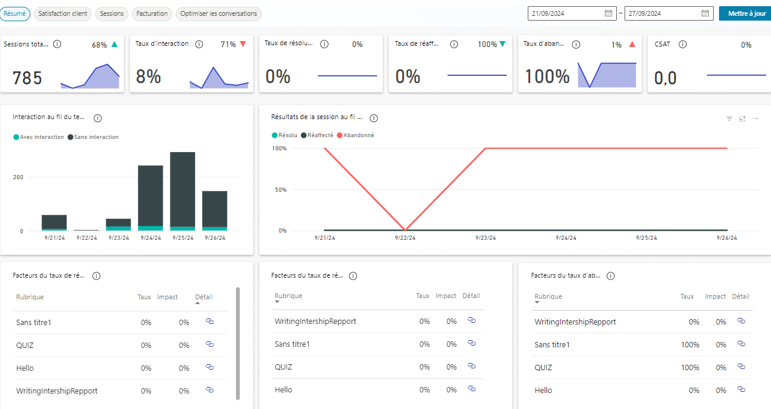
Task: Open detail link for QUIZ in middle table
Action: [x=472, y=366]
